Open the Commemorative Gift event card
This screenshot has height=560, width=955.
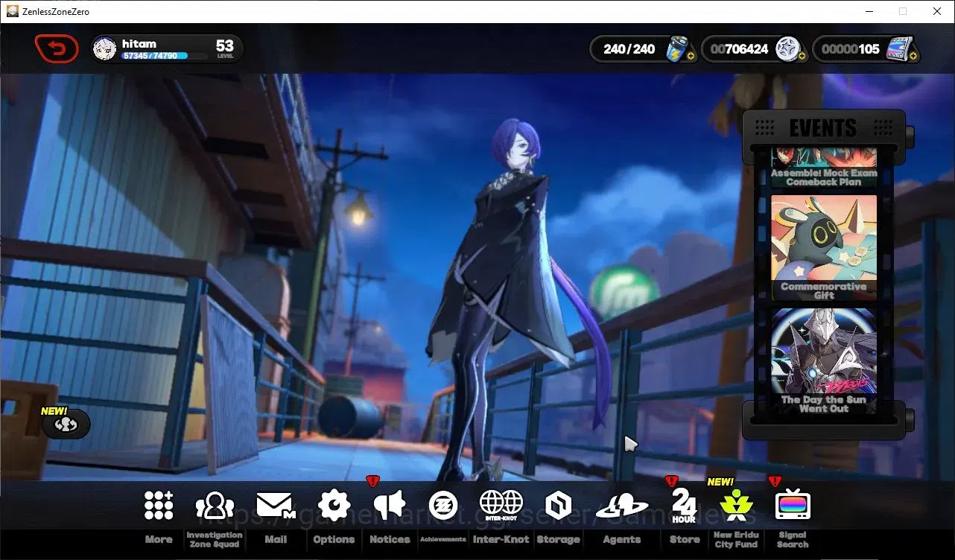click(823, 248)
